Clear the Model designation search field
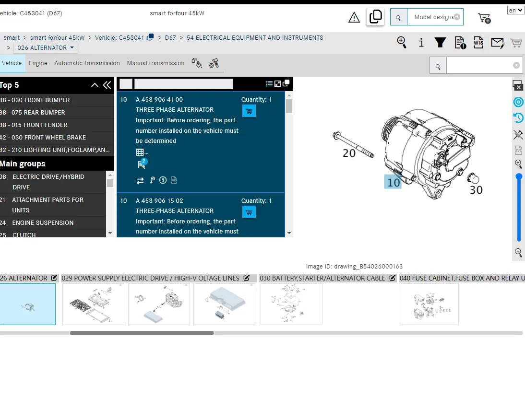This screenshot has width=525, height=420. click(x=457, y=17)
